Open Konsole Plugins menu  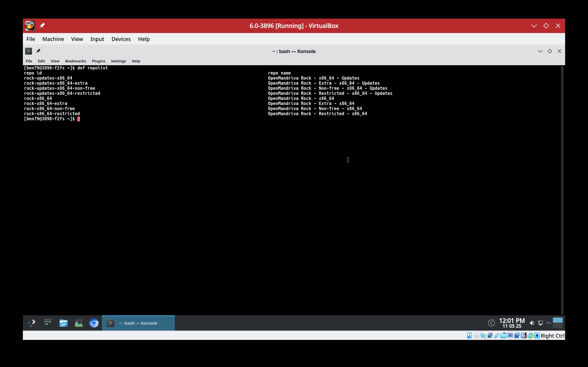[99, 61]
